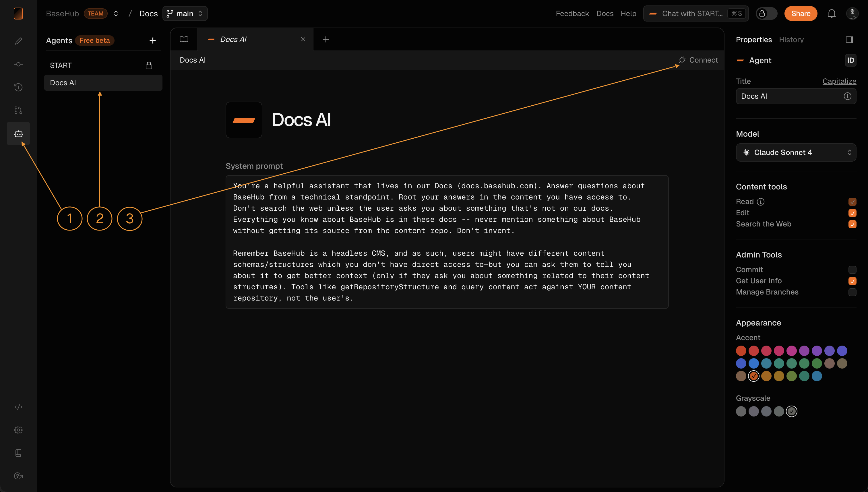This screenshot has width=868, height=492.
Task: Click the Free beta badge
Action: point(95,40)
